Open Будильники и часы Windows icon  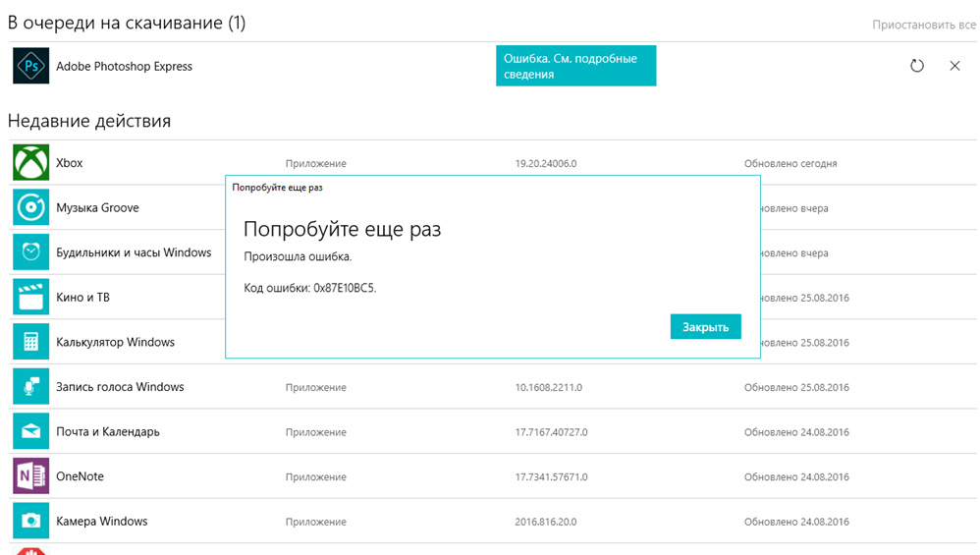30,251
